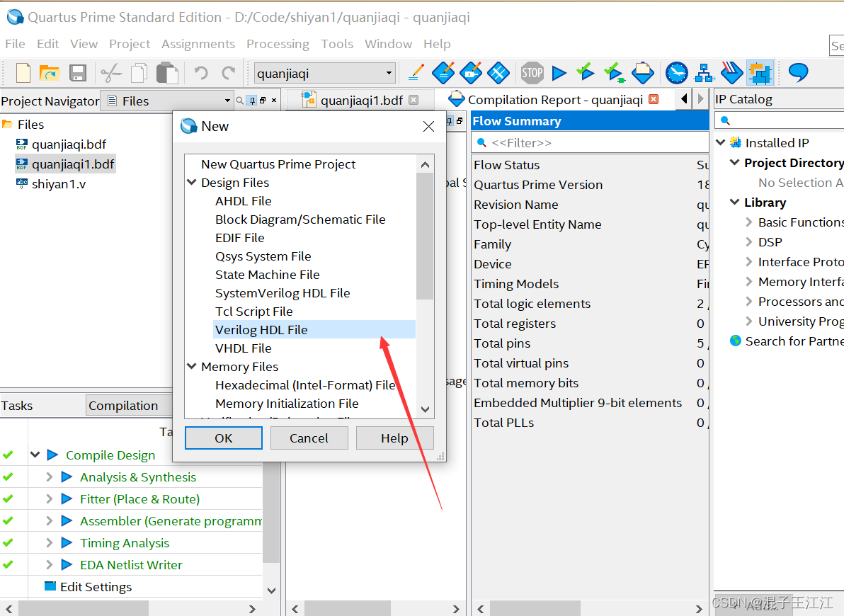Viewport: 844px width, 616px height.
Task: Click the Cut scissors icon
Action: point(111,73)
